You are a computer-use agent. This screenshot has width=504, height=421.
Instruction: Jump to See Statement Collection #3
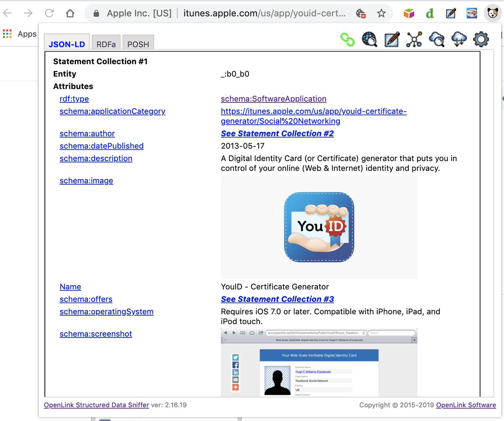[x=277, y=299]
